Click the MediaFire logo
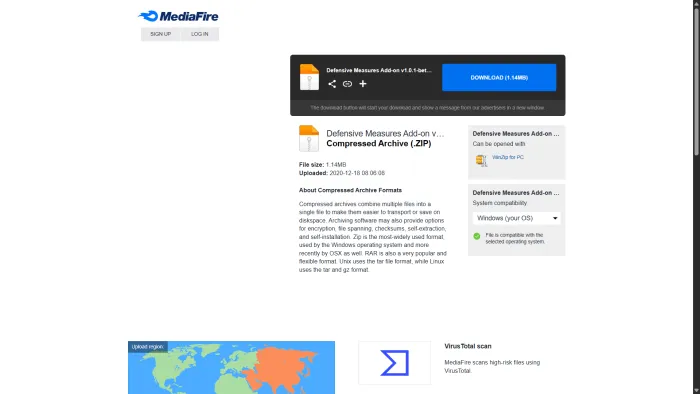Screen dimensions: 700x394 178,17
